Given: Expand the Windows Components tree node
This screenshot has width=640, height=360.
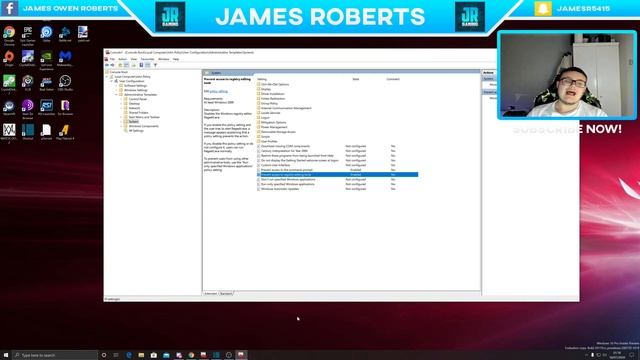Looking at the screenshot, I should tap(121, 126).
